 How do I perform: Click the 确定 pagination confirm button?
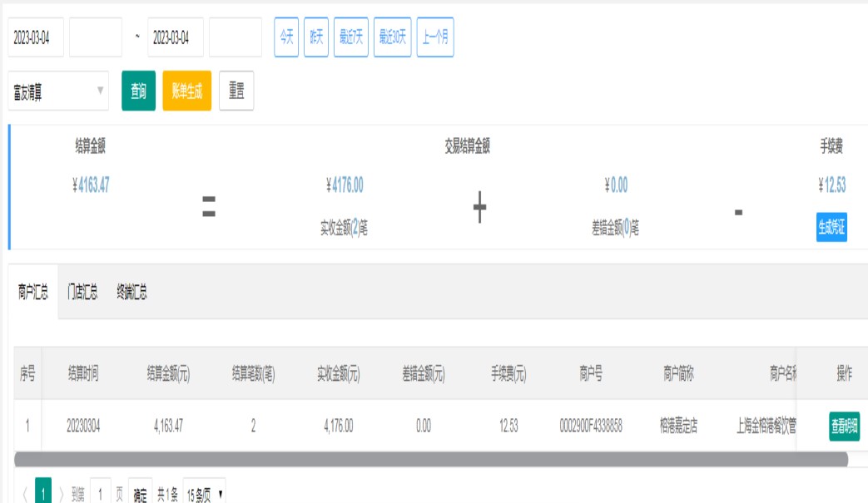(x=141, y=496)
